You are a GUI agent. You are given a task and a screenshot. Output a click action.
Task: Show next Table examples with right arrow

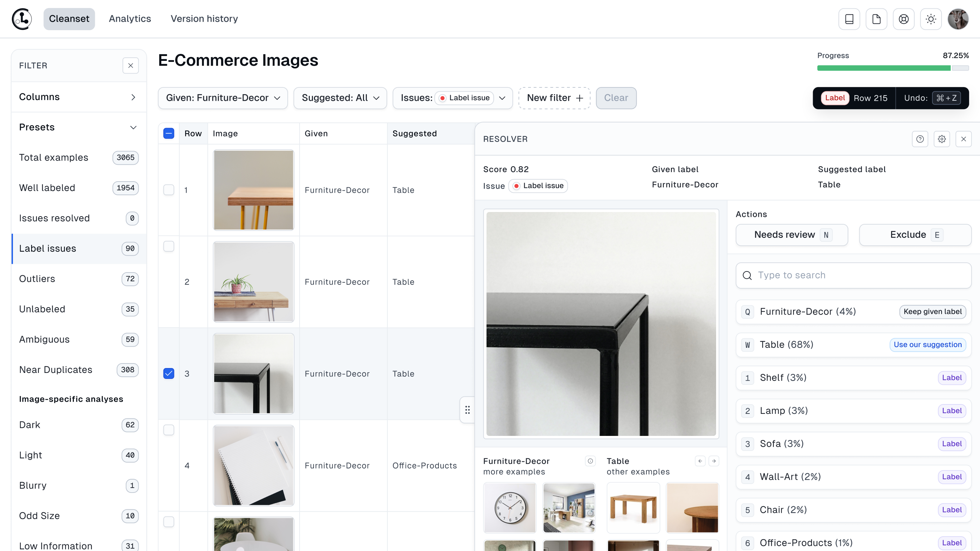[714, 461]
